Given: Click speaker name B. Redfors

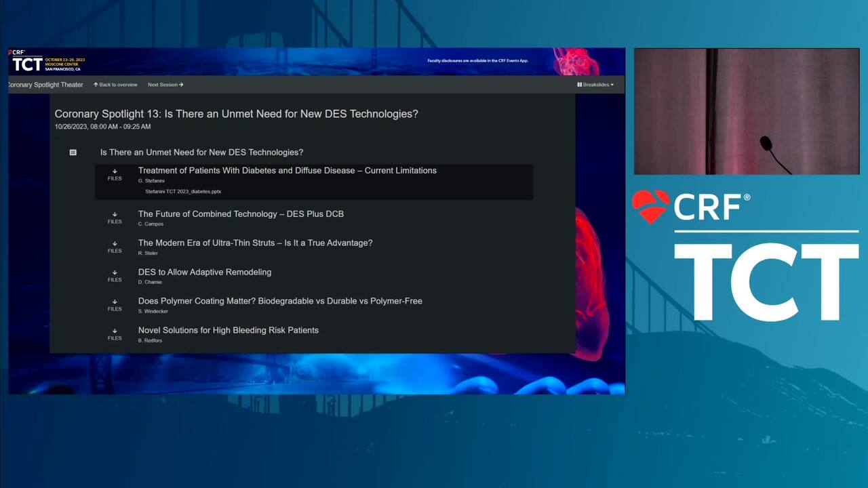Looking at the screenshot, I should [x=150, y=340].
